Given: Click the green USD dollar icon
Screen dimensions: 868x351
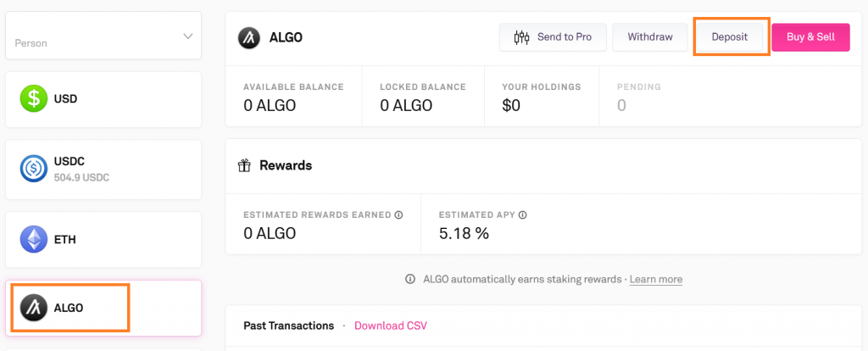Looking at the screenshot, I should [x=34, y=98].
